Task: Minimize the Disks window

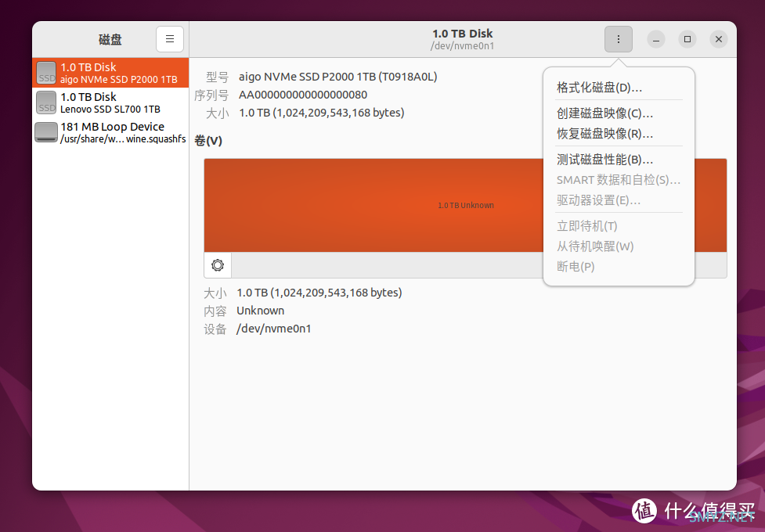Action: 655,39
